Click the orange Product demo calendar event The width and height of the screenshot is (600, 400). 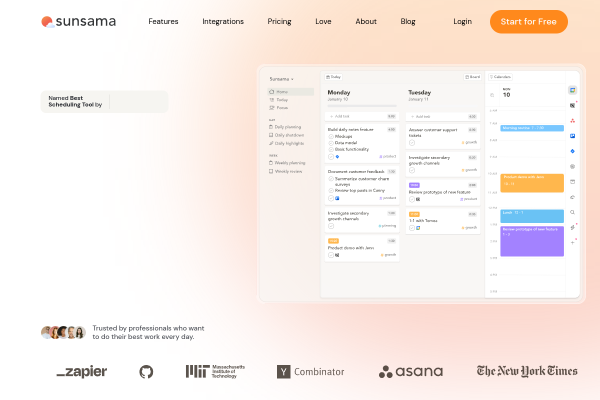tap(532, 183)
